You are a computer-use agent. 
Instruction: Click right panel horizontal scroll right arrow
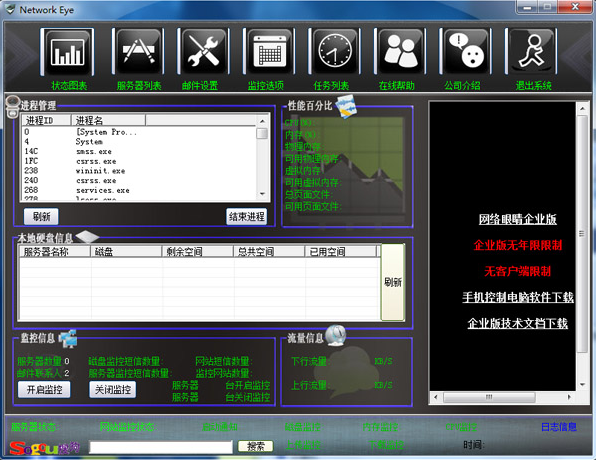coord(569,397)
